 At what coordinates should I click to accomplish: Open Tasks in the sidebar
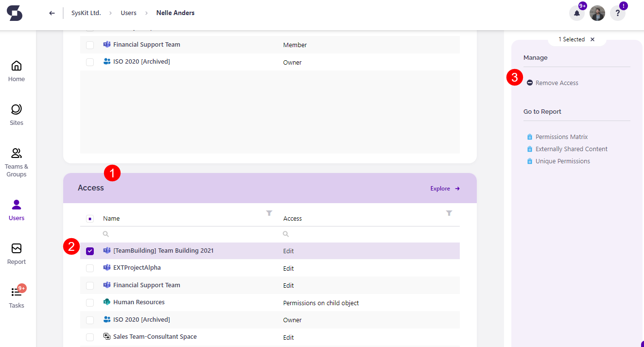pyautogui.click(x=17, y=297)
